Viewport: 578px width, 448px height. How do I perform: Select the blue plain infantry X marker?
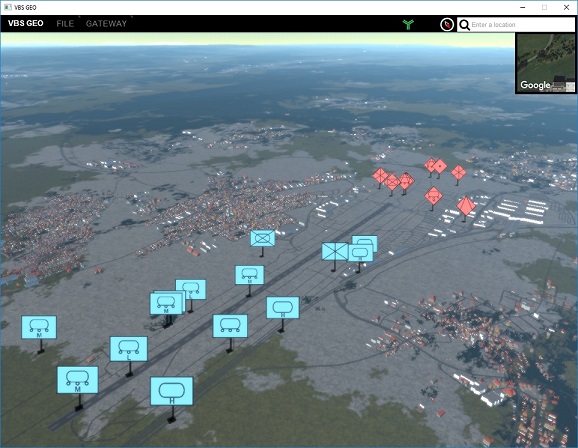(334, 251)
